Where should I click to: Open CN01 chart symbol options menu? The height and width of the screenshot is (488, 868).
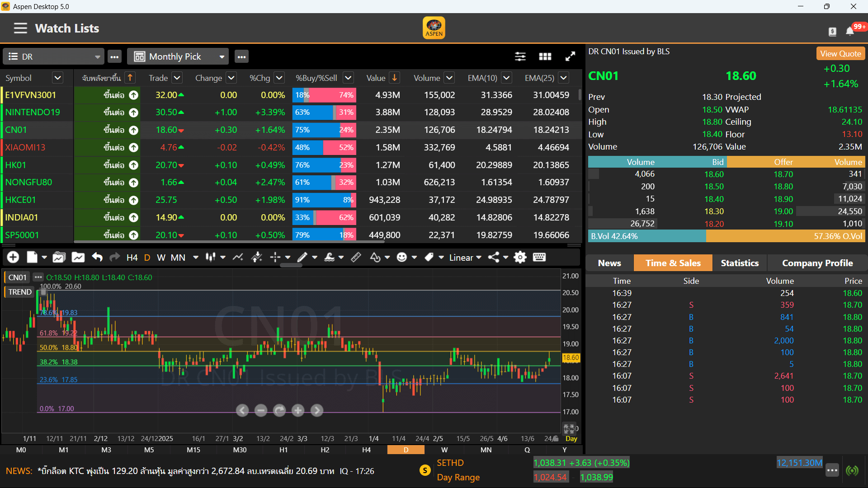point(38,277)
